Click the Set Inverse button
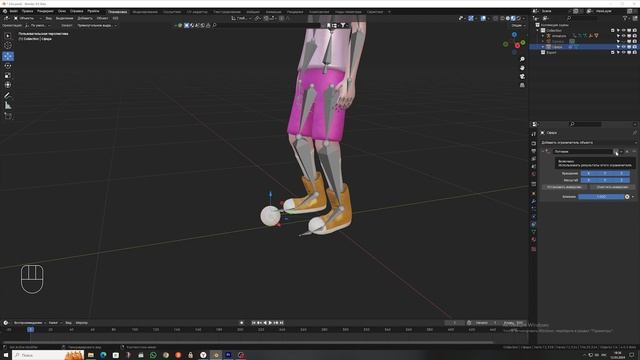The width and height of the screenshot is (640, 360). (x=564, y=187)
